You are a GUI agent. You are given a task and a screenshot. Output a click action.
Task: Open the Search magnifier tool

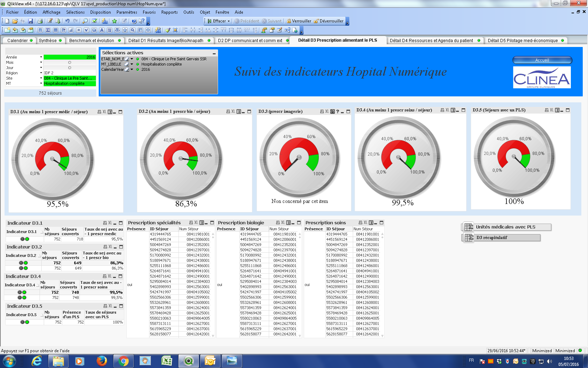tap(85, 21)
